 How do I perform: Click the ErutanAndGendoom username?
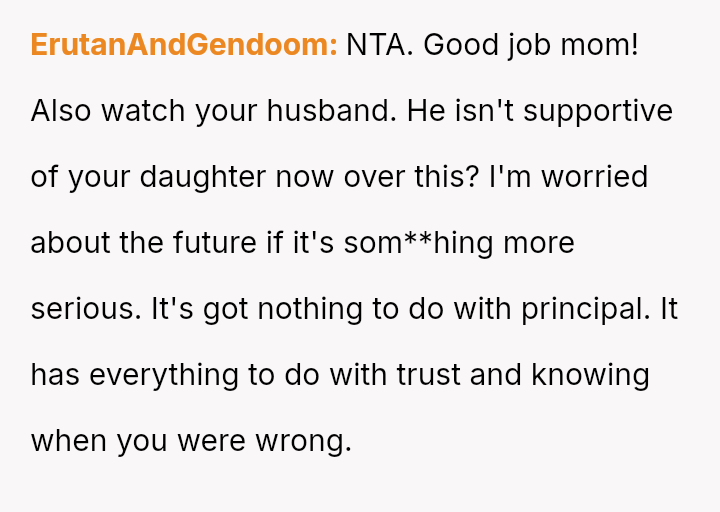184,45
